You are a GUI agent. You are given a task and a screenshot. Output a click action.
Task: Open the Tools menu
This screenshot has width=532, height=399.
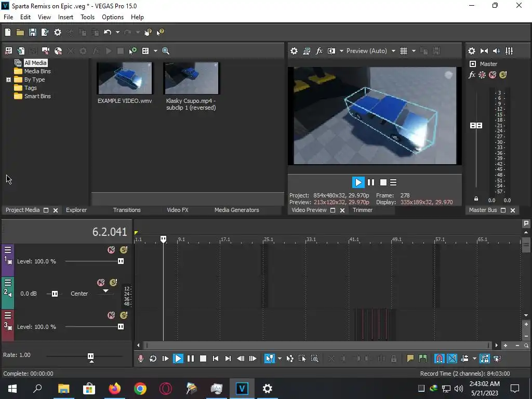pyautogui.click(x=87, y=17)
